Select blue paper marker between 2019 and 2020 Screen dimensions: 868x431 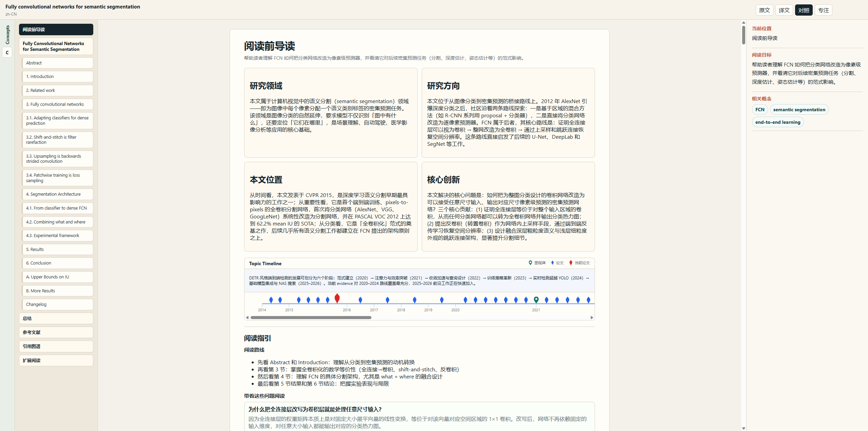(x=442, y=300)
